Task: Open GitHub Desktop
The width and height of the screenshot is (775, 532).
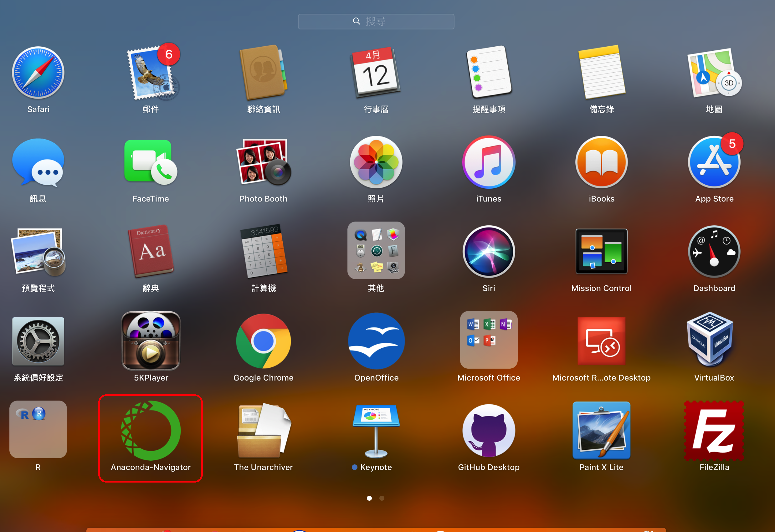Action: click(x=489, y=431)
